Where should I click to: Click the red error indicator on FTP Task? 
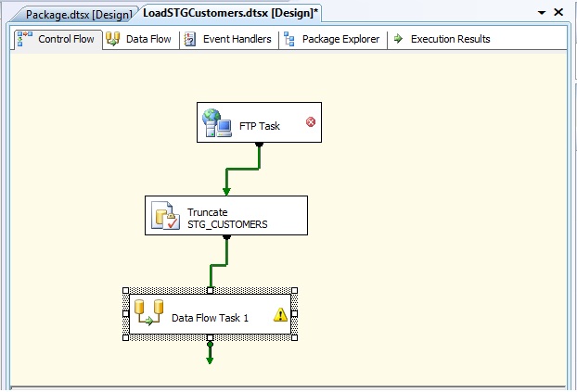coord(310,122)
